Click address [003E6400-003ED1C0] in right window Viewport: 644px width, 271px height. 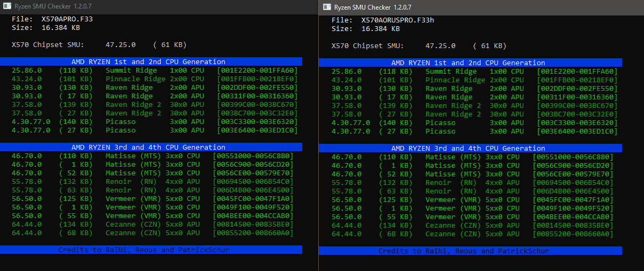click(x=577, y=131)
